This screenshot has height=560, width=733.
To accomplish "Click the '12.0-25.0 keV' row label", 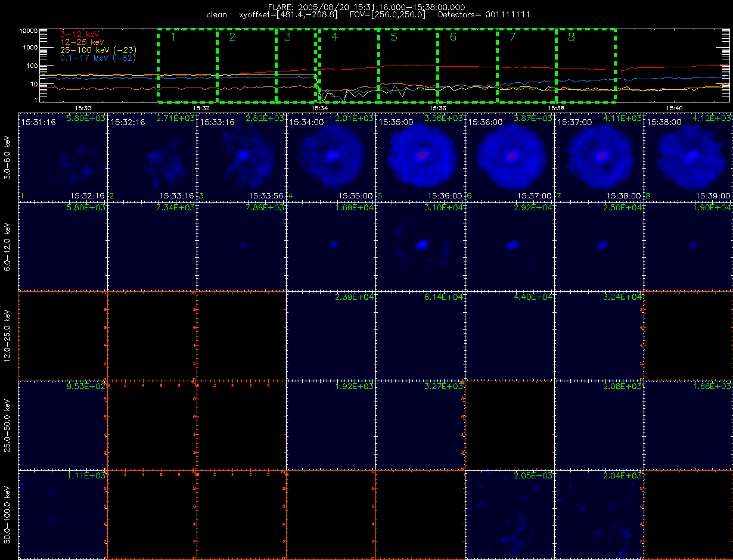I will (x=7, y=335).
